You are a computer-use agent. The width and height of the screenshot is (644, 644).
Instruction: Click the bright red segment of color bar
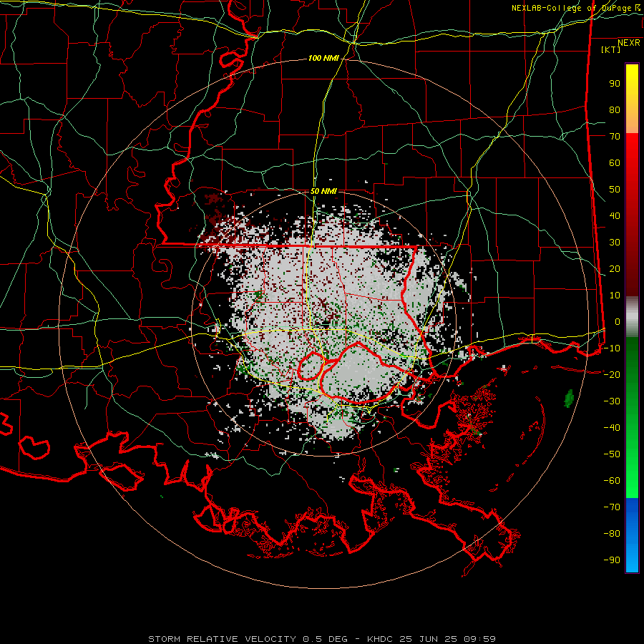click(632, 165)
